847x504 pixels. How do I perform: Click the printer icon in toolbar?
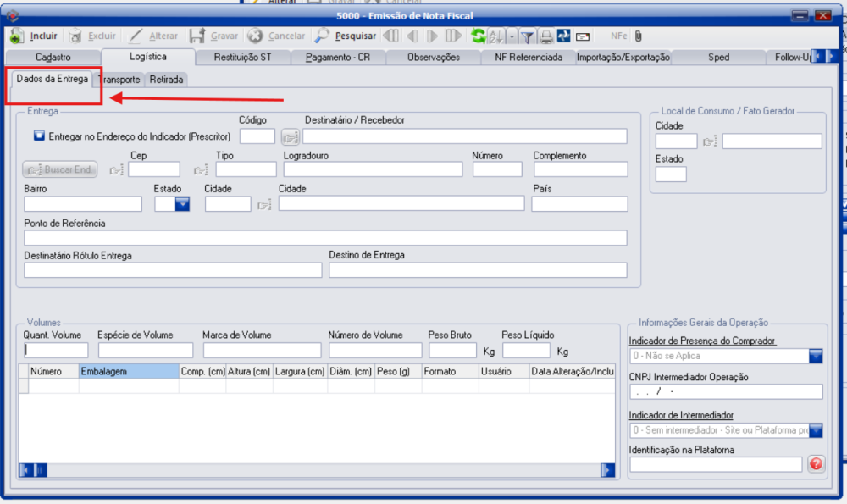tap(546, 36)
